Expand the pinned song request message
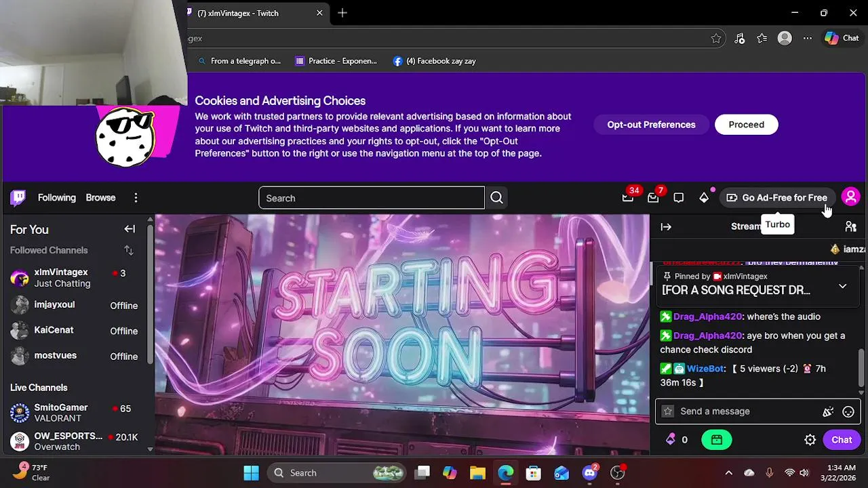 click(842, 286)
